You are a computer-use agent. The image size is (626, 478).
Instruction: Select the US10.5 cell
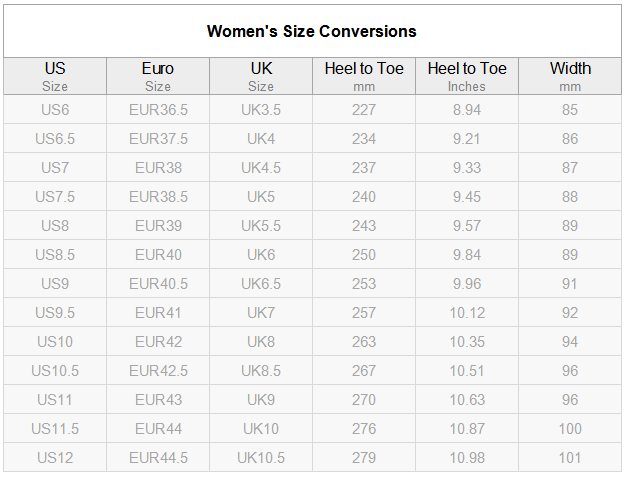[x=55, y=371]
